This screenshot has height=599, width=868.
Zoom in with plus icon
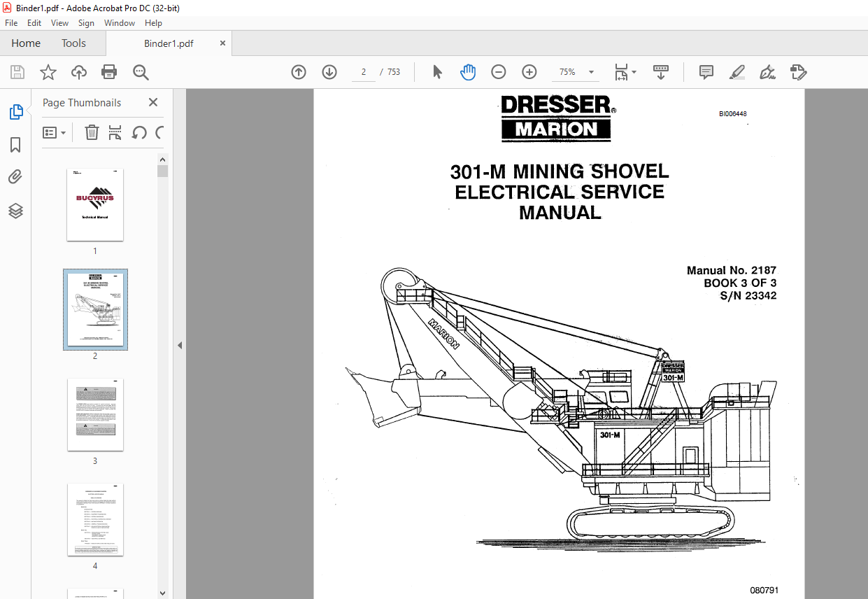pyautogui.click(x=529, y=71)
